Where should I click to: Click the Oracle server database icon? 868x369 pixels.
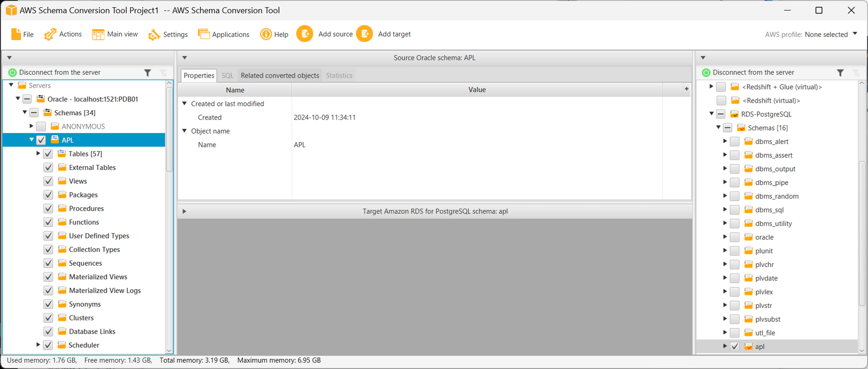(41, 99)
